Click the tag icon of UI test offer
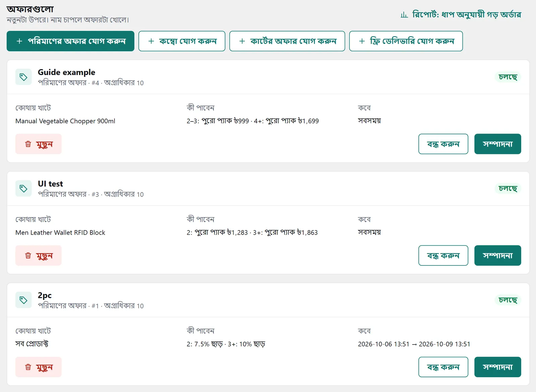536x392 pixels. [23, 188]
